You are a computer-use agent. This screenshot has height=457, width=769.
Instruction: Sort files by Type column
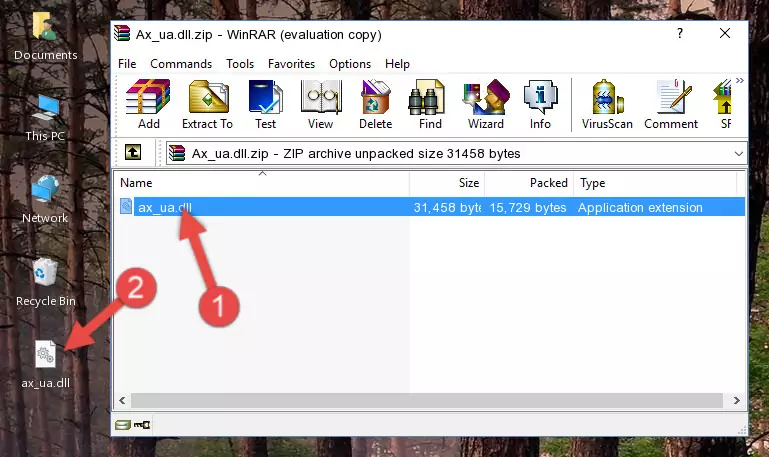[655, 183]
